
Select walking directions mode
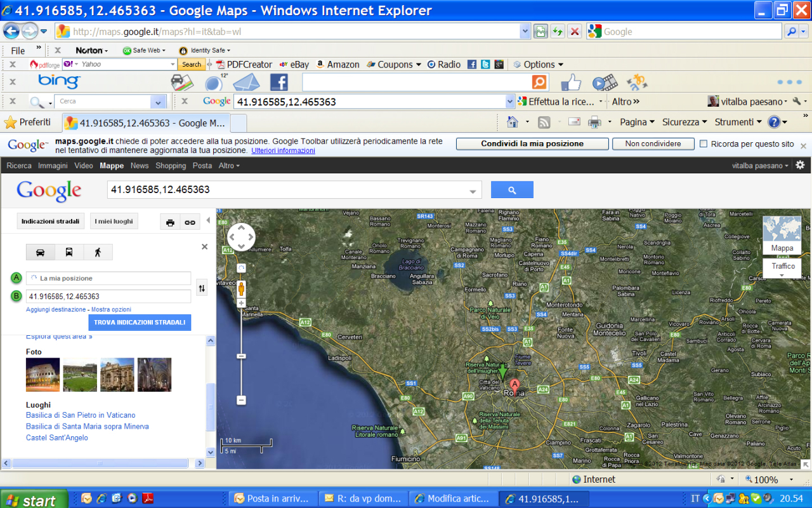pos(98,252)
